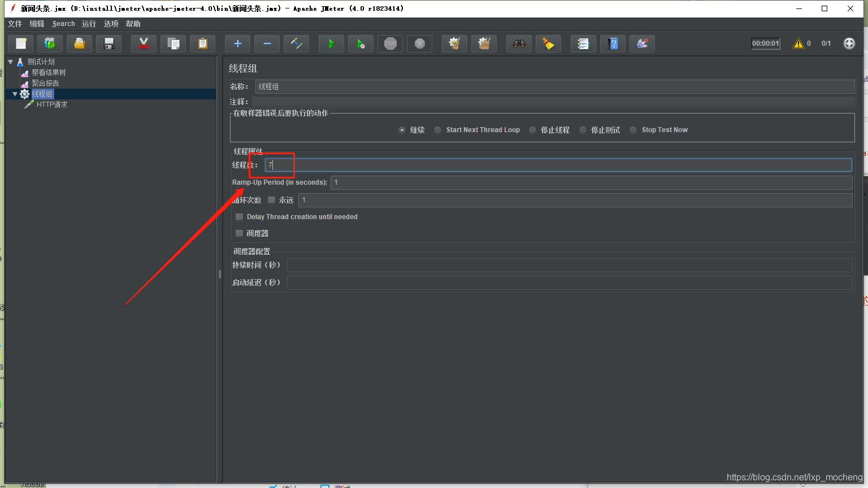Click the 名称 name input field
Screen dimensions: 868x488
point(555,86)
